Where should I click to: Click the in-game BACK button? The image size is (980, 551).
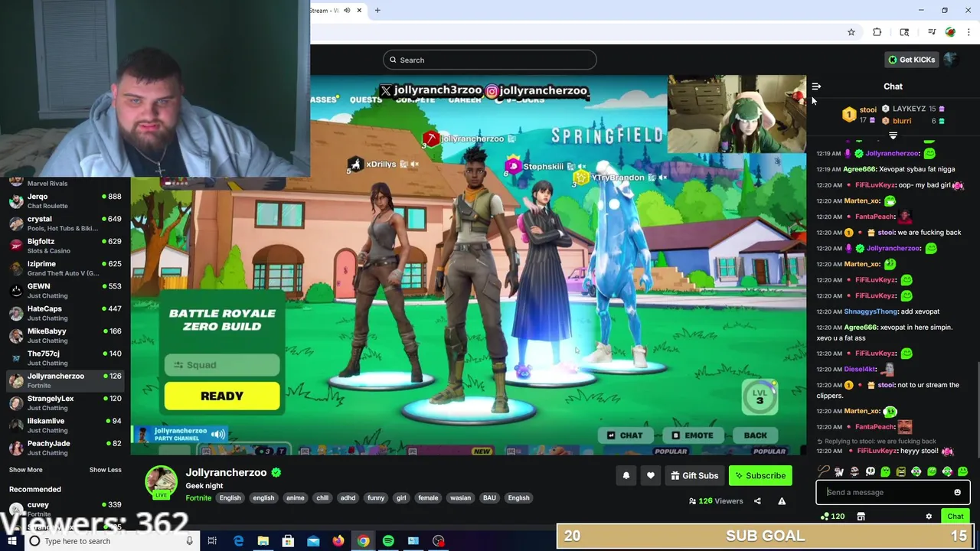coord(755,435)
